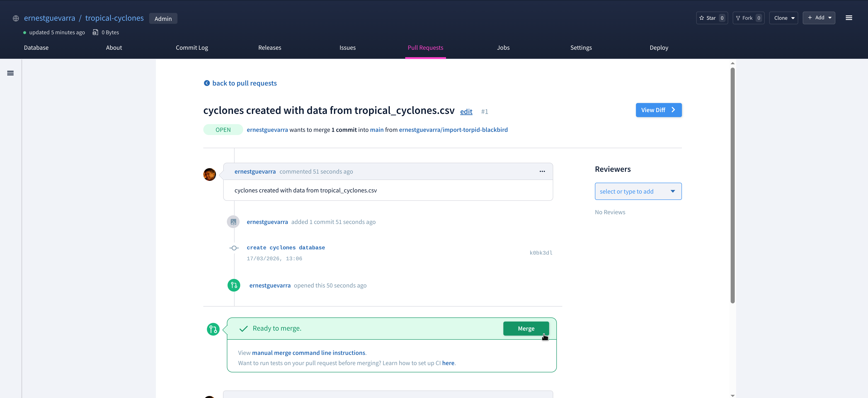
Task: Click the View Diff button
Action: coord(658,110)
